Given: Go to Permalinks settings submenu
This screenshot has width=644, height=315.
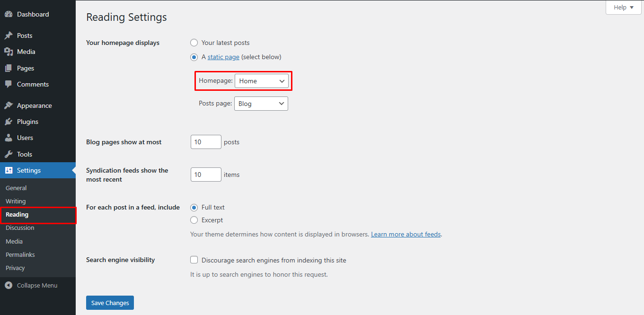Looking at the screenshot, I should pyautogui.click(x=20, y=254).
